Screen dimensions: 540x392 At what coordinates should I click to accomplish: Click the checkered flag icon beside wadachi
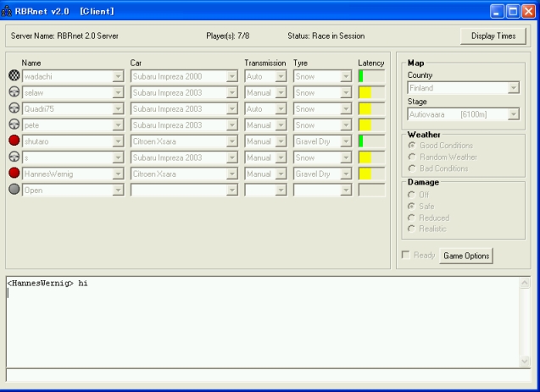[14, 76]
